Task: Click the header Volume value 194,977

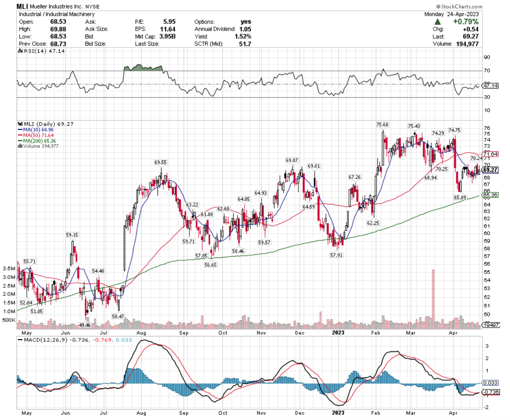Action: pyautogui.click(x=467, y=44)
